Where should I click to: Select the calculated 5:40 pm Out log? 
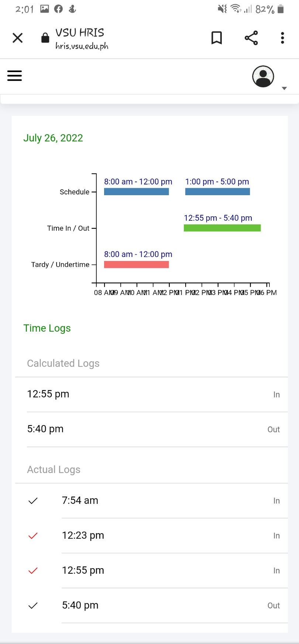(x=151, y=429)
